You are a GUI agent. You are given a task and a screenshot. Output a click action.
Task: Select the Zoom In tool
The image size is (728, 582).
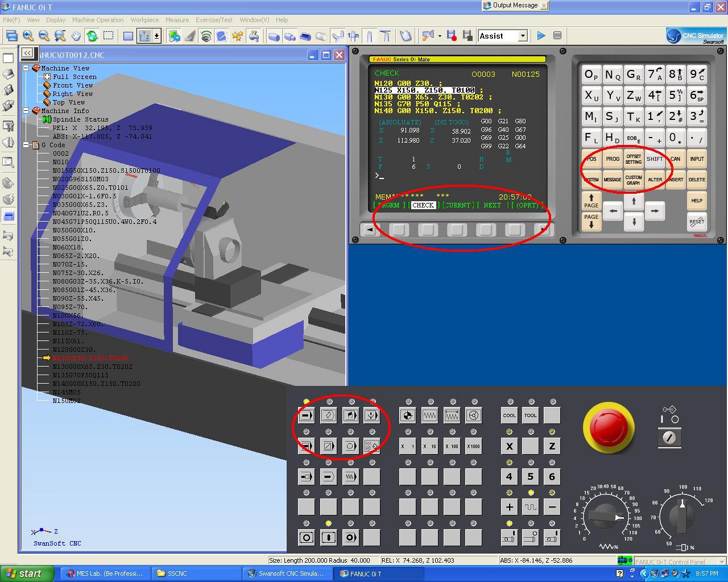pyautogui.click(x=27, y=35)
